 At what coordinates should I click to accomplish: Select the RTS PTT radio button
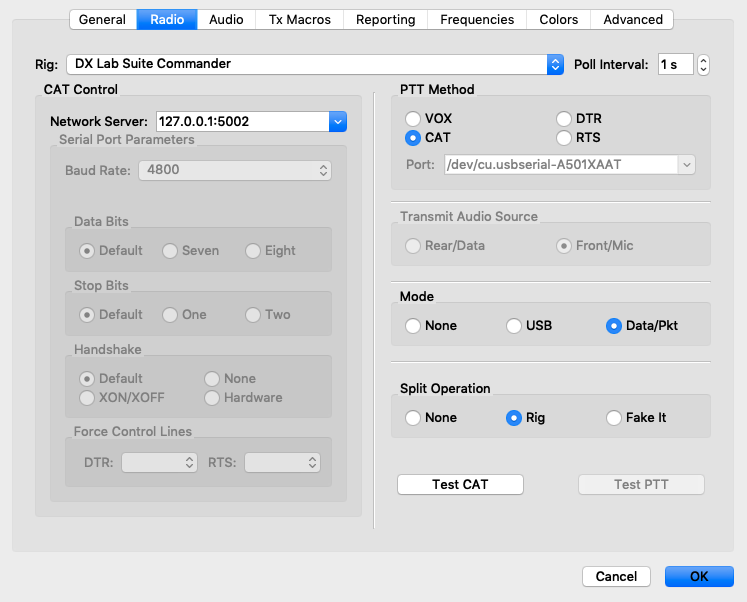pyautogui.click(x=564, y=138)
